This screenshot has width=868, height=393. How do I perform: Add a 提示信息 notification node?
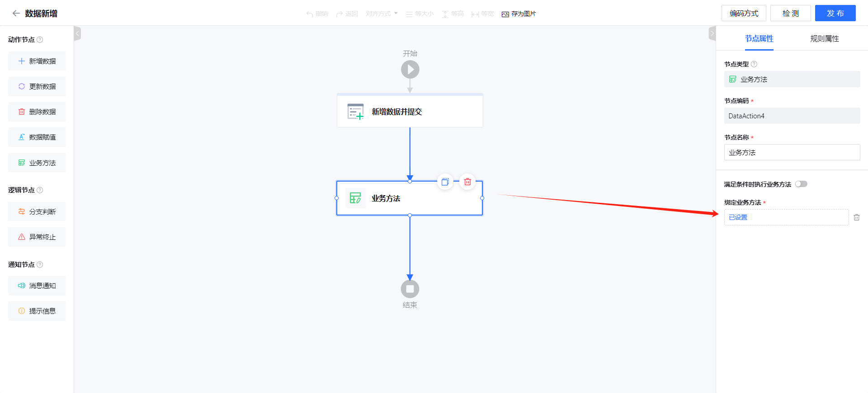click(x=37, y=311)
